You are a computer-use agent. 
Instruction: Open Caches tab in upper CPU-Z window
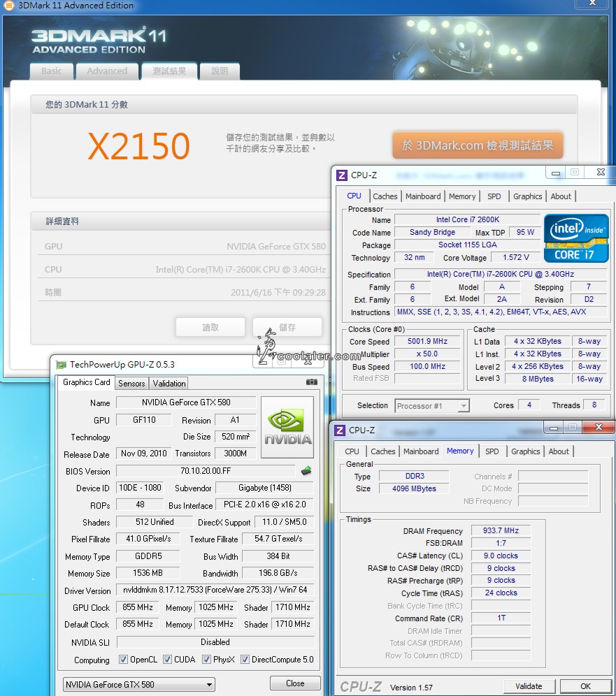[385, 196]
